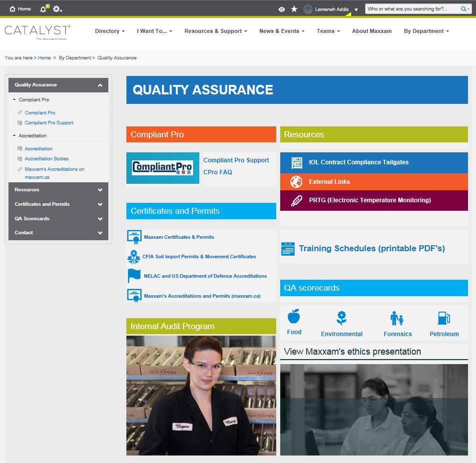Click the user avatar picture
The height and width of the screenshot is (463, 476).
pos(308,9)
